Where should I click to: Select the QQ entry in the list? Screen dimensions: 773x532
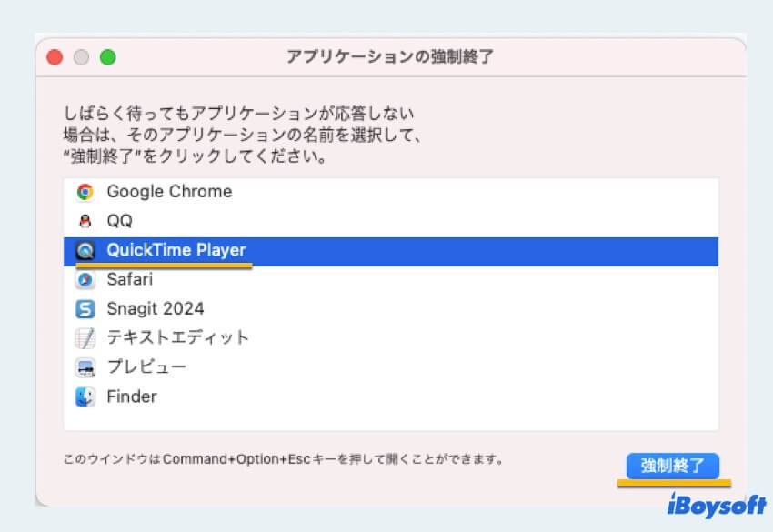[119, 221]
